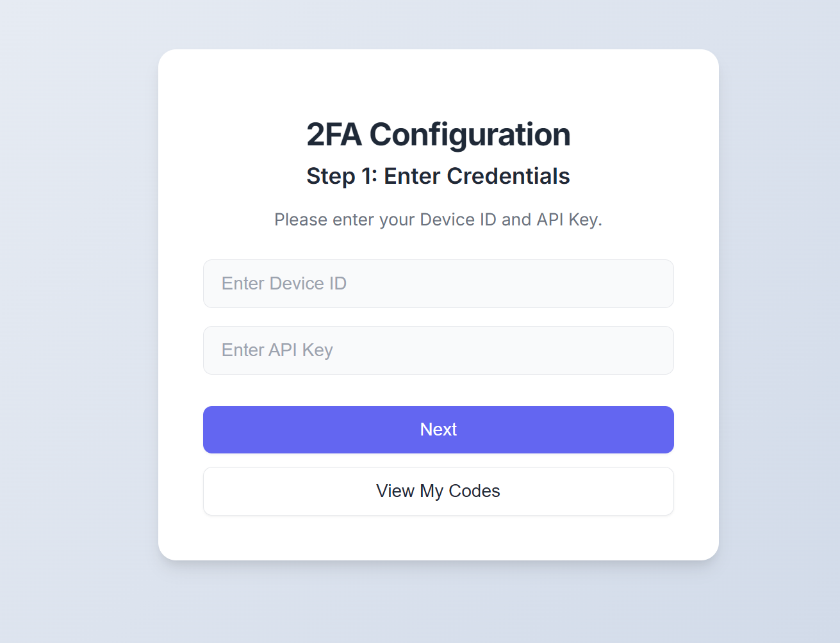Open View My Codes
Viewport: 840px width, 643px height.
click(x=438, y=491)
